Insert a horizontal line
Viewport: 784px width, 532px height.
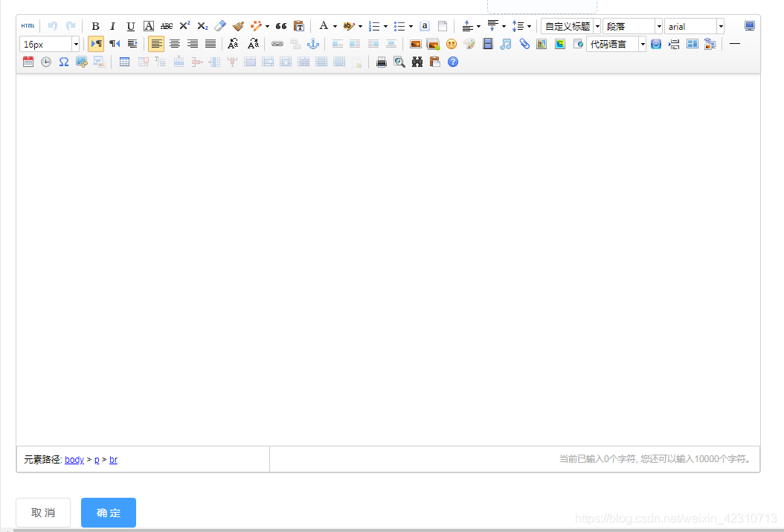734,44
